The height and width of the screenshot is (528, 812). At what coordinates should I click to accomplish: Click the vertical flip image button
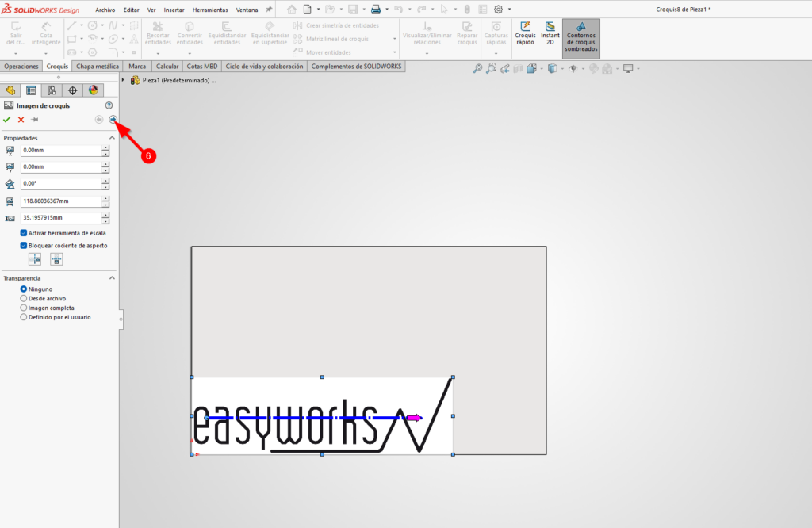pyautogui.click(x=56, y=259)
